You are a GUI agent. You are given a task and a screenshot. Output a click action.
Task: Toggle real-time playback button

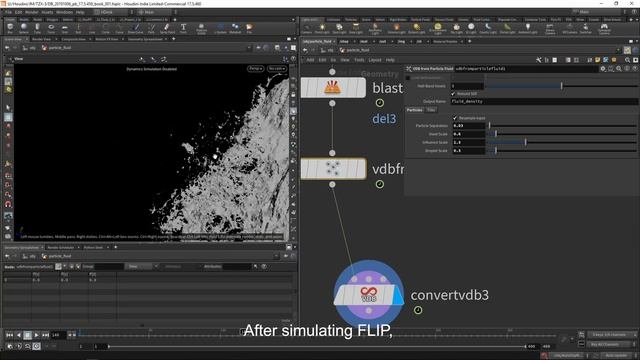click(36, 346)
